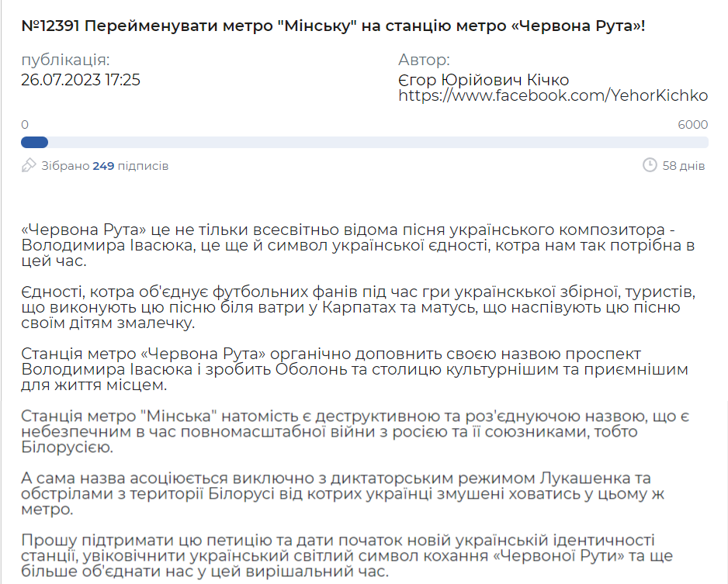The height and width of the screenshot is (584, 728).
Task: Click the first paragraph about Володимира Івасюка song
Action: click(x=357, y=245)
